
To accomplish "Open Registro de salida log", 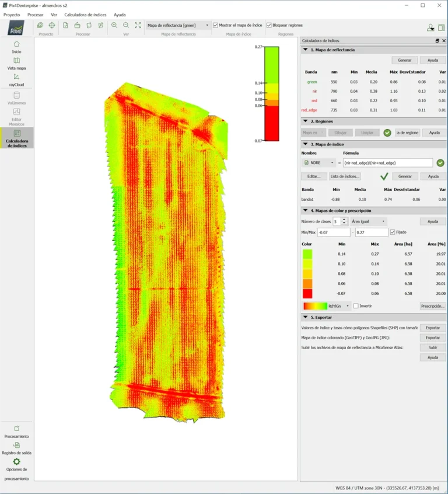I will tap(17, 448).
